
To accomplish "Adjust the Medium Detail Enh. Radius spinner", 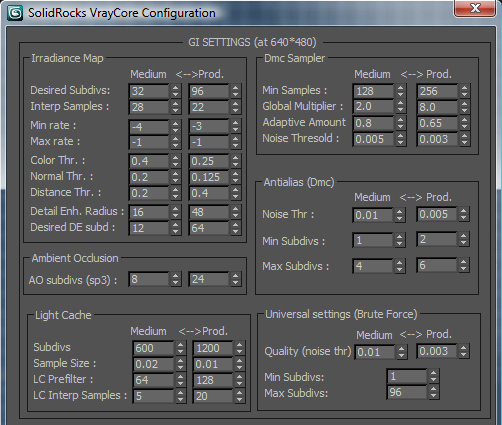I will click(x=175, y=212).
